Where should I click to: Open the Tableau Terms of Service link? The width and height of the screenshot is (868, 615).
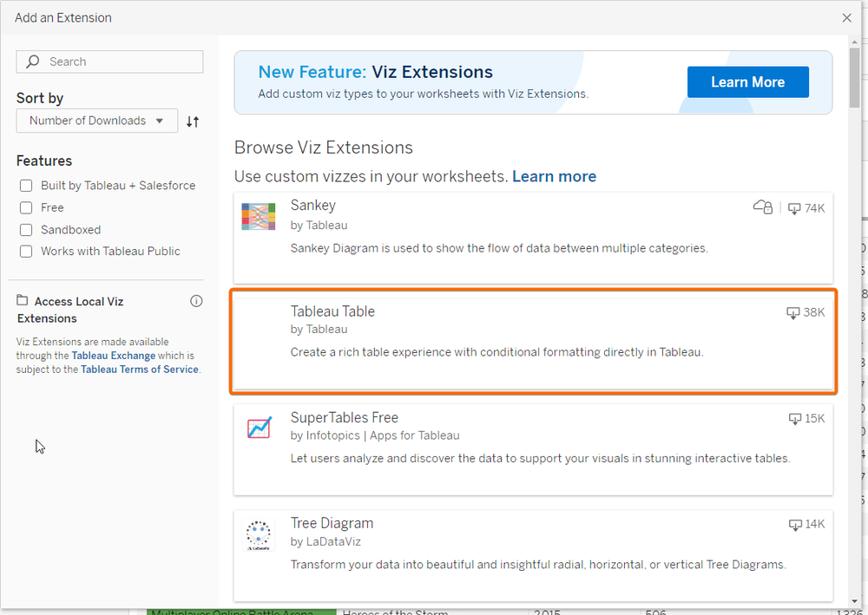[x=140, y=370]
